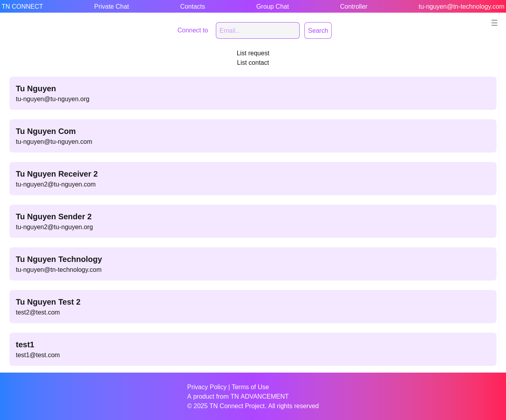Open the Terms of Use link
Image resolution: width=506 pixels, height=420 pixels.
250,387
